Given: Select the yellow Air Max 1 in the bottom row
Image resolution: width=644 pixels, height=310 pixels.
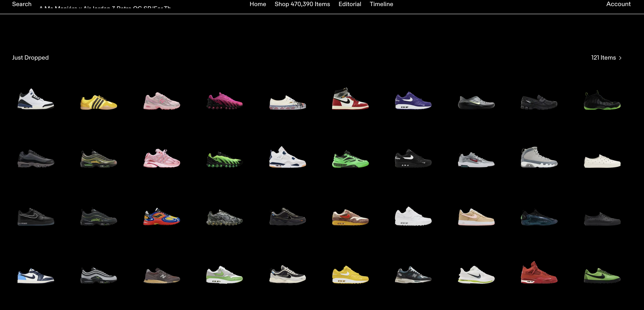Looking at the screenshot, I should (351, 275).
